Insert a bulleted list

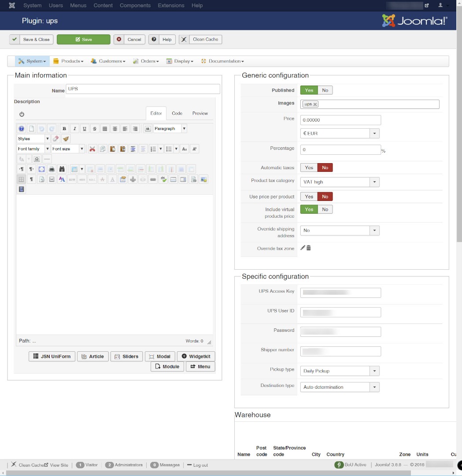(x=169, y=149)
